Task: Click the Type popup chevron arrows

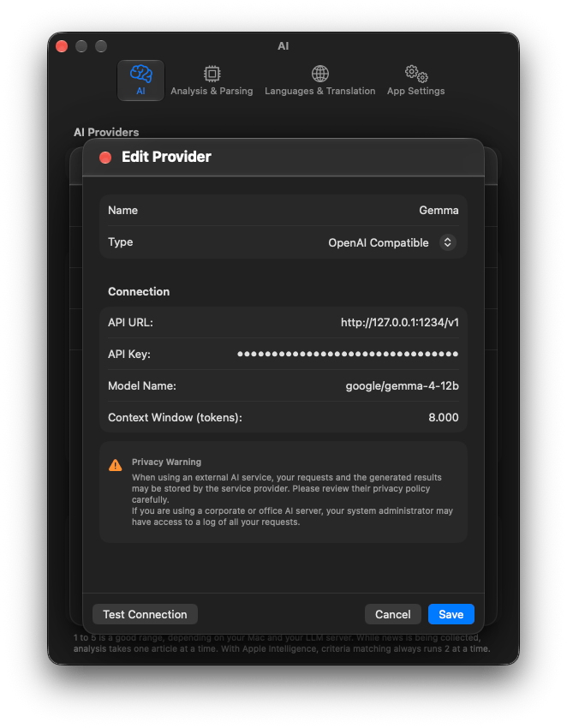Action: click(448, 242)
